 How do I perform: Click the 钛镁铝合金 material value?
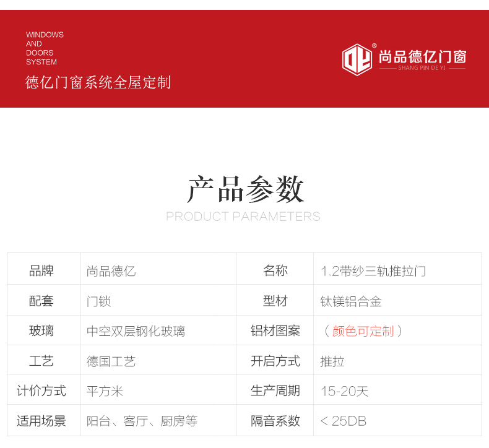(x=351, y=301)
